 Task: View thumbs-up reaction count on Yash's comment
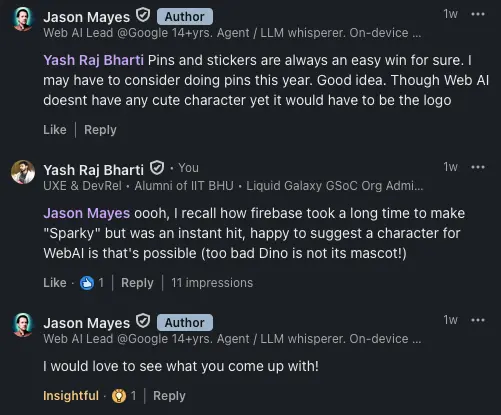pyautogui.click(x=92, y=283)
